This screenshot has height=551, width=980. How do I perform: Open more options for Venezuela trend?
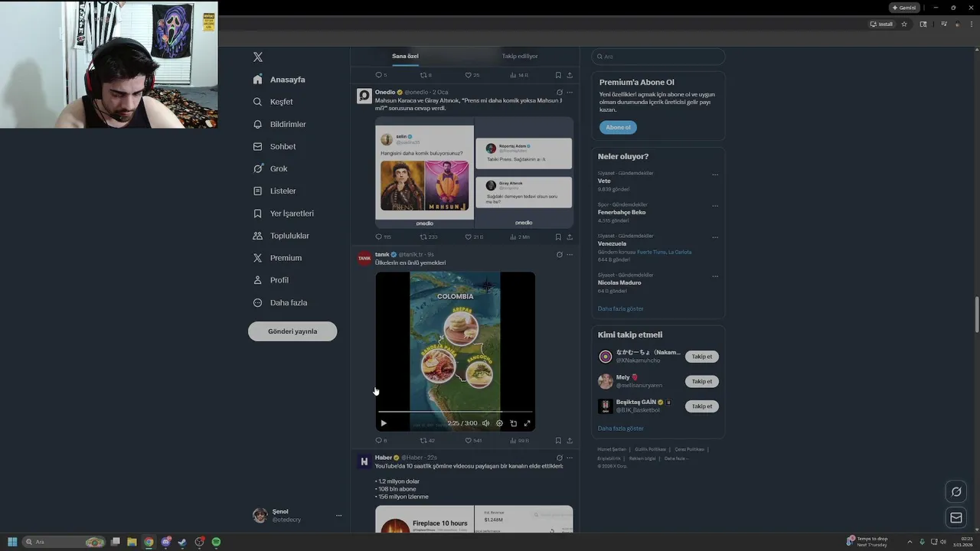coord(715,237)
